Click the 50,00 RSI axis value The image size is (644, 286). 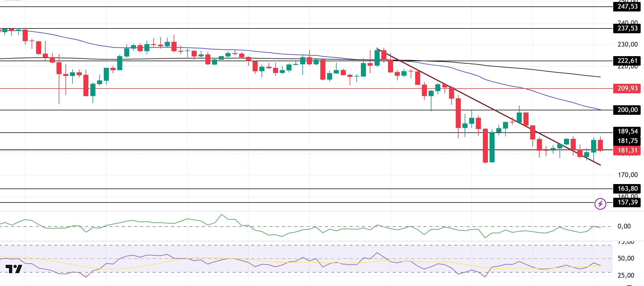pos(626,258)
